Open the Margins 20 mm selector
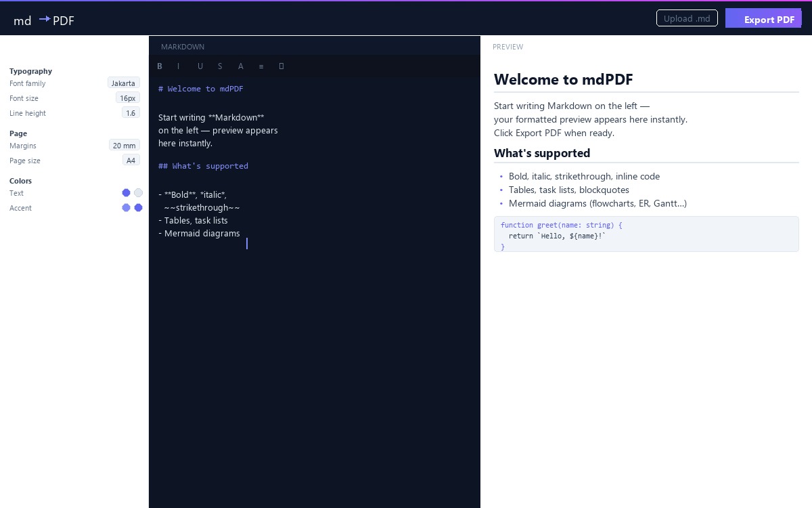 [124, 145]
